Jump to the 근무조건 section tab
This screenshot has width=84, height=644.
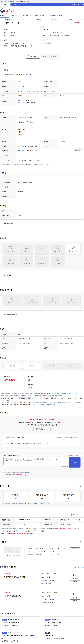pyautogui.click(x=23, y=20)
